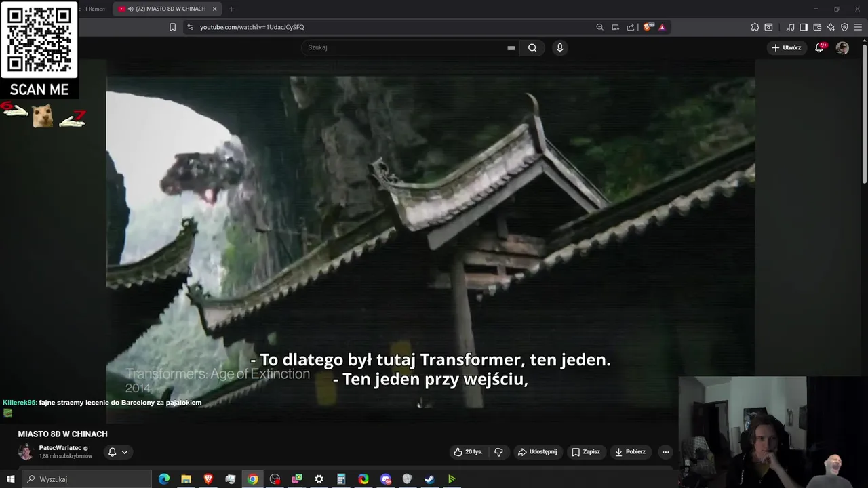Open the green arrow app in taskbar

(452, 479)
